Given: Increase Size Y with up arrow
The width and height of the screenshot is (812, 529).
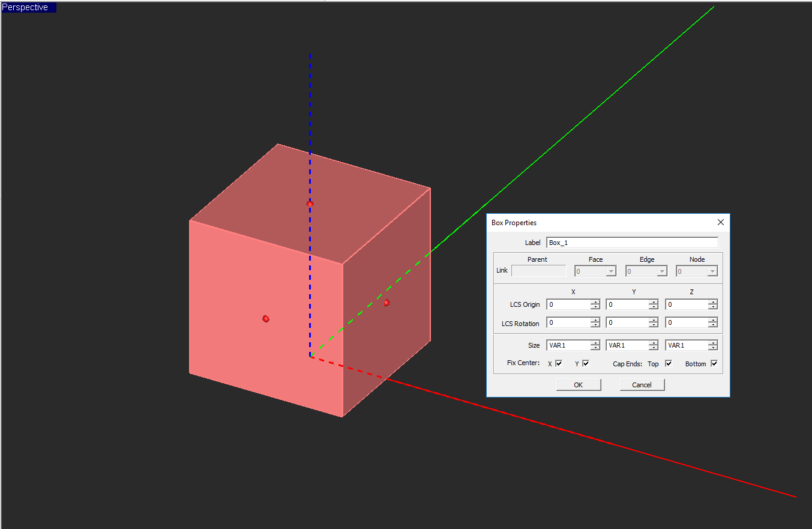Looking at the screenshot, I should [x=654, y=343].
